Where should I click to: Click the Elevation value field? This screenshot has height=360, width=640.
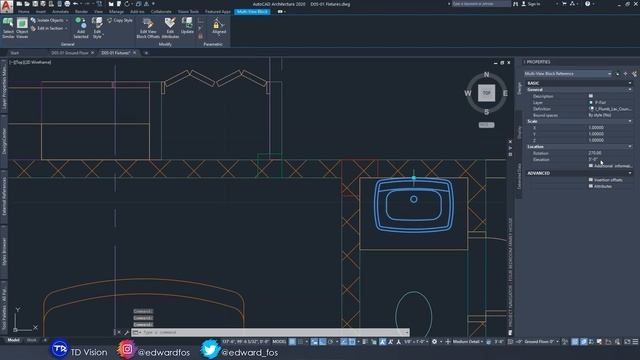[x=610, y=159]
